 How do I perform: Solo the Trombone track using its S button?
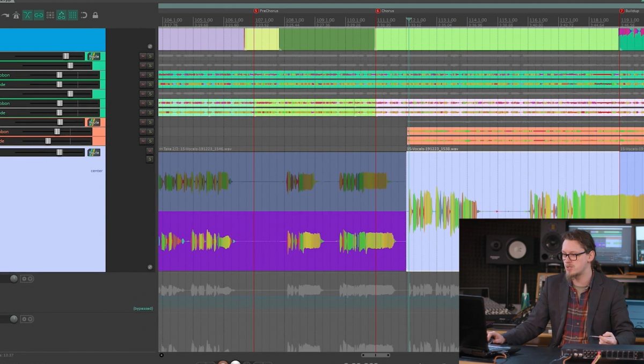coord(150,75)
